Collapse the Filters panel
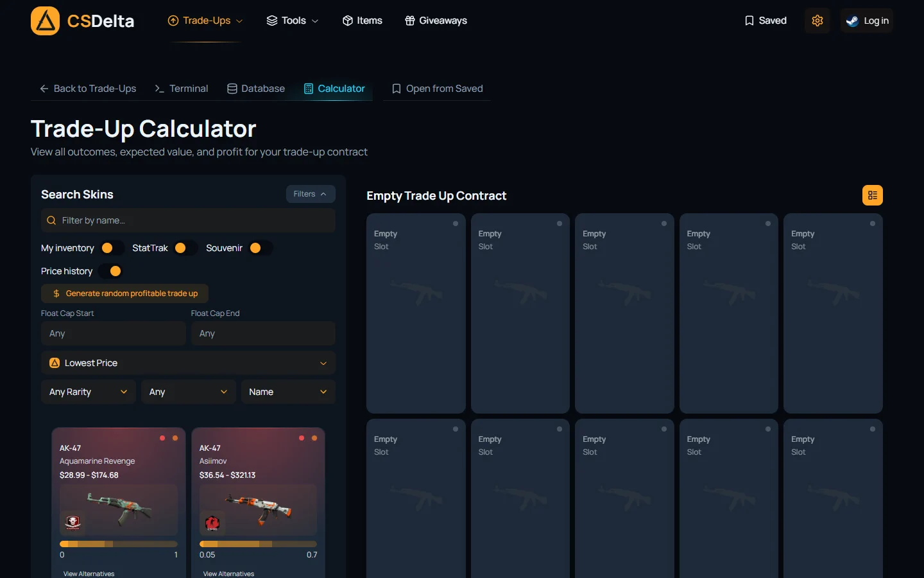Image resolution: width=924 pixels, height=578 pixels. [311, 194]
